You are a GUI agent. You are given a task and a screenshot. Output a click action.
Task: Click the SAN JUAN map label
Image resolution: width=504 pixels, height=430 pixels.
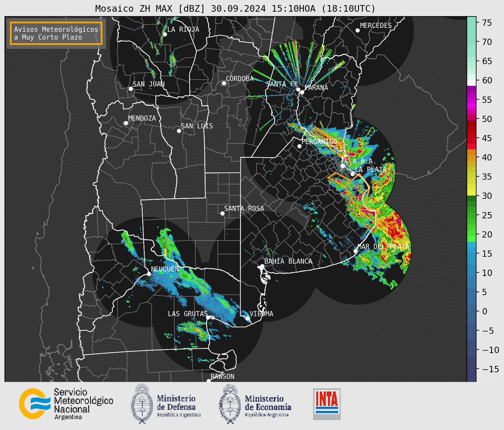(149, 84)
